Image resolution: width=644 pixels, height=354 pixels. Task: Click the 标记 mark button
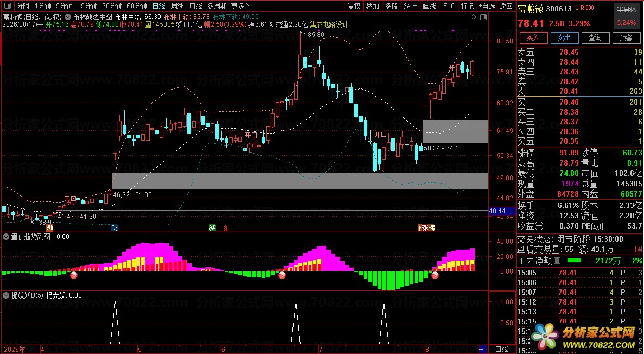point(467,6)
